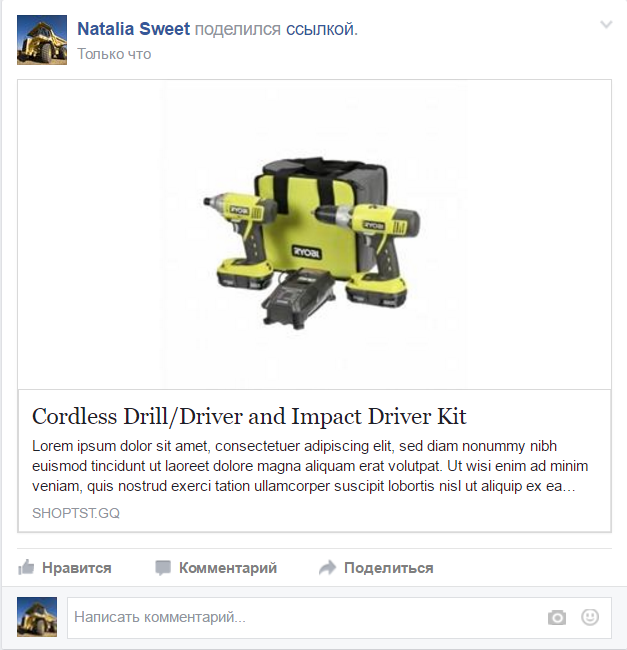This screenshot has width=627, height=650.
Task: Attach a photo using the camera icon
Action: pos(557,617)
